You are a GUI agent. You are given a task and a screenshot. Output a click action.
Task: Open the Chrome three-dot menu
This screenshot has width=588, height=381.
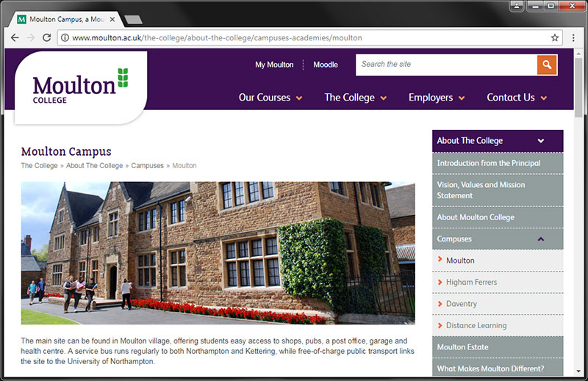tap(573, 37)
